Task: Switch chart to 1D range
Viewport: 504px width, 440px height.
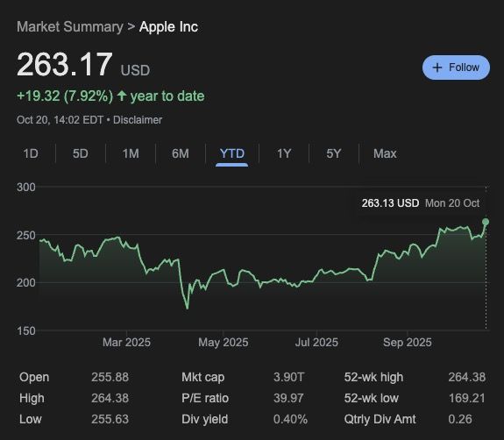Action: pyautogui.click(x=31, y=153)
